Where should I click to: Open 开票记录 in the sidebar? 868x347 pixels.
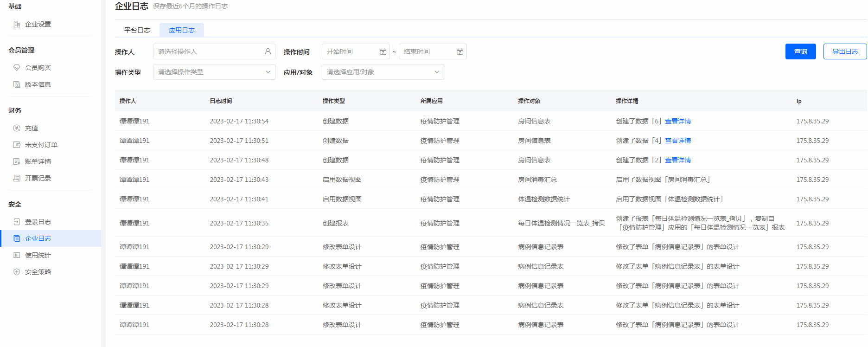click(x=38, y=178)
